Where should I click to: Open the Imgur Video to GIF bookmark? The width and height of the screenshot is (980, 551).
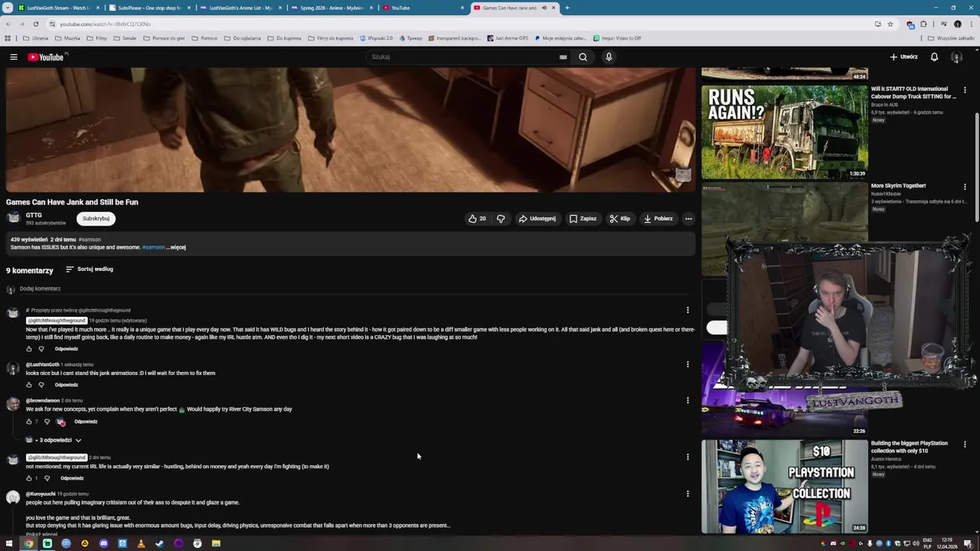coord(616,38)
